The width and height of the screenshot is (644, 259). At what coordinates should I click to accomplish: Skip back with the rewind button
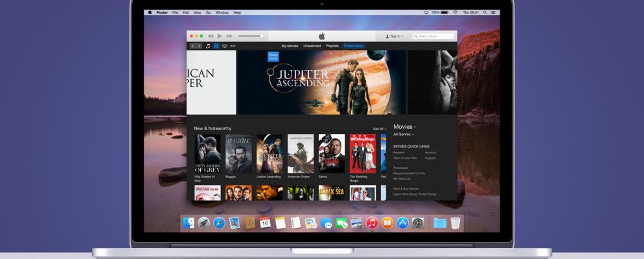click(211, 36)
